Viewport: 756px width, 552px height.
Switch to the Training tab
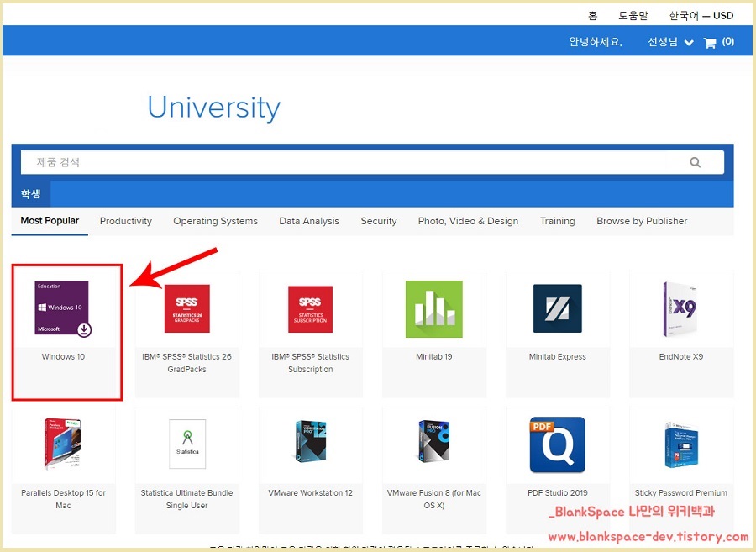coord(558,221)
